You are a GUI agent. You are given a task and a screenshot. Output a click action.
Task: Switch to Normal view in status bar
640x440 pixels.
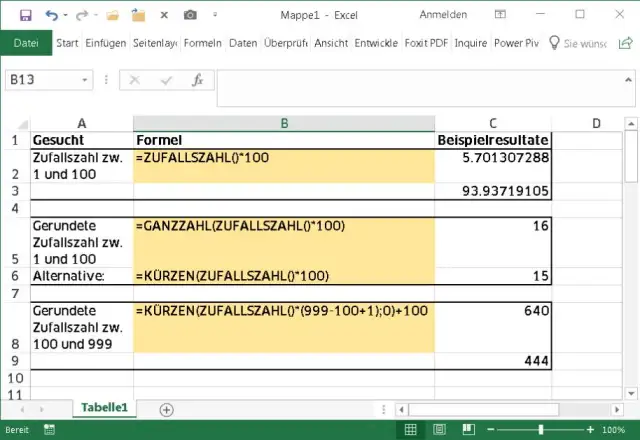coord(409,430)
